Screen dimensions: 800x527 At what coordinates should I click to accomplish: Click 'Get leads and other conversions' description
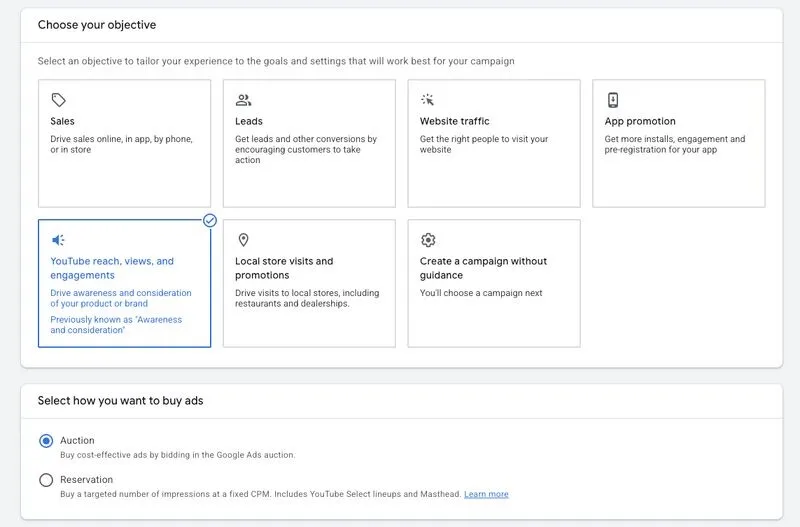click(x=306, y=149)
